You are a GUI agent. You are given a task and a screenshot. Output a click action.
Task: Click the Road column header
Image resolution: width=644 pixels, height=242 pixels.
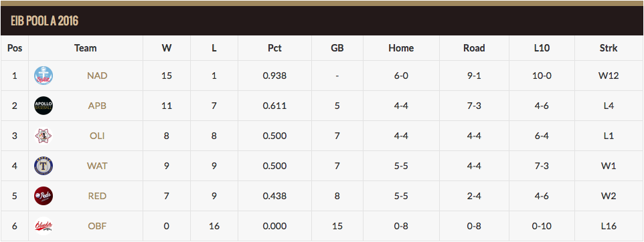(x=474, y=48)
